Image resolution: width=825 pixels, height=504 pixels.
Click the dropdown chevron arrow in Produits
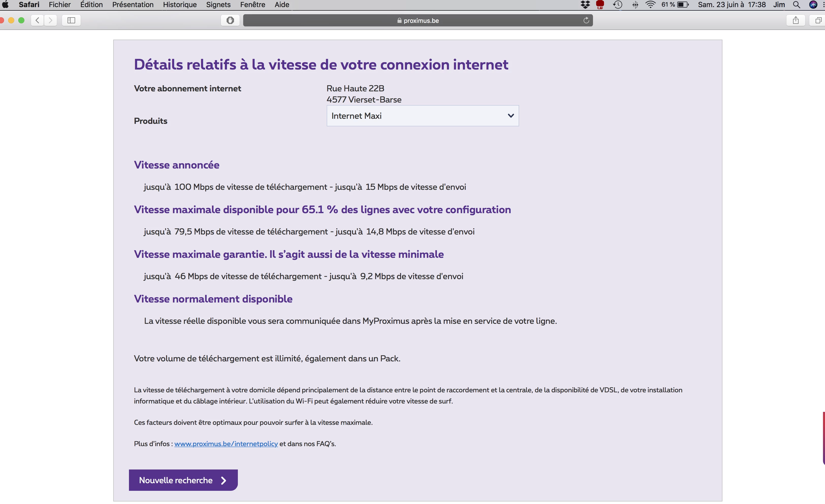(510, 116)
